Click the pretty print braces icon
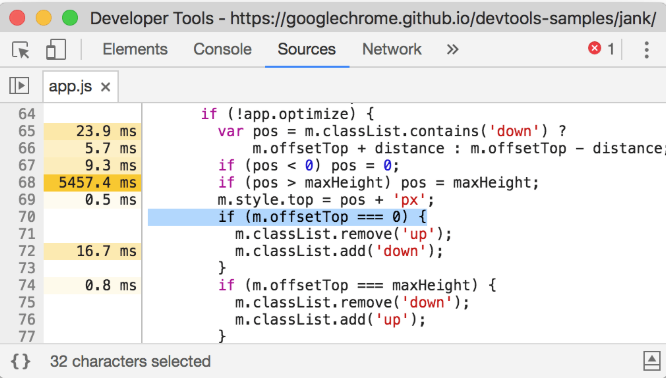This screenshot has width=666, height=378. click(x=20, y=361)
